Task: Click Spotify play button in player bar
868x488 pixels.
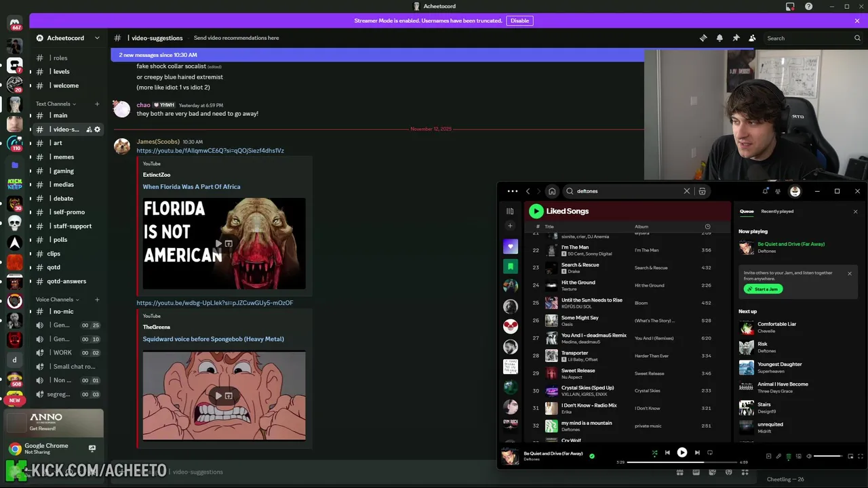Action: [682, 453]
